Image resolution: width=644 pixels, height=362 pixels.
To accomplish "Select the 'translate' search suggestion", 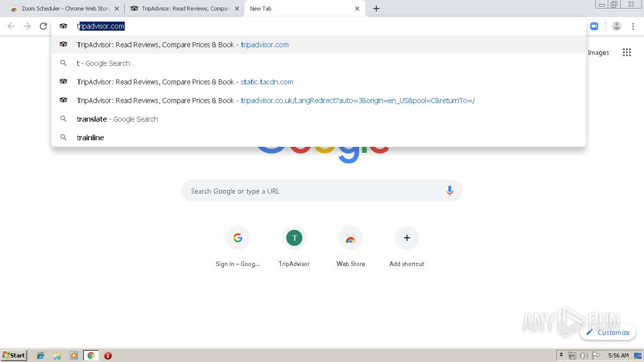I will click(319, 119).
